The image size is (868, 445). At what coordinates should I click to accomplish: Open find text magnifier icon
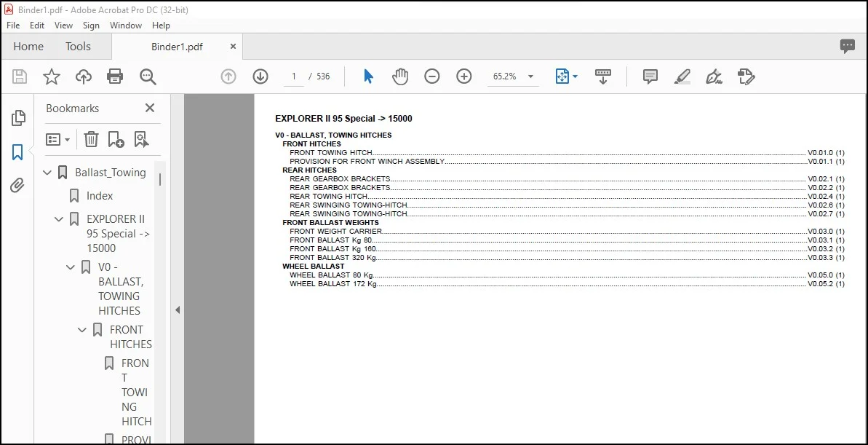(x=148, y=76)
